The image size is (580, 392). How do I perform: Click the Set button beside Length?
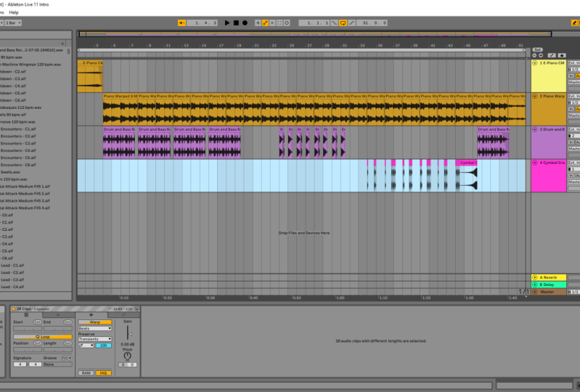pyautogui.click(x=68, y=343)
